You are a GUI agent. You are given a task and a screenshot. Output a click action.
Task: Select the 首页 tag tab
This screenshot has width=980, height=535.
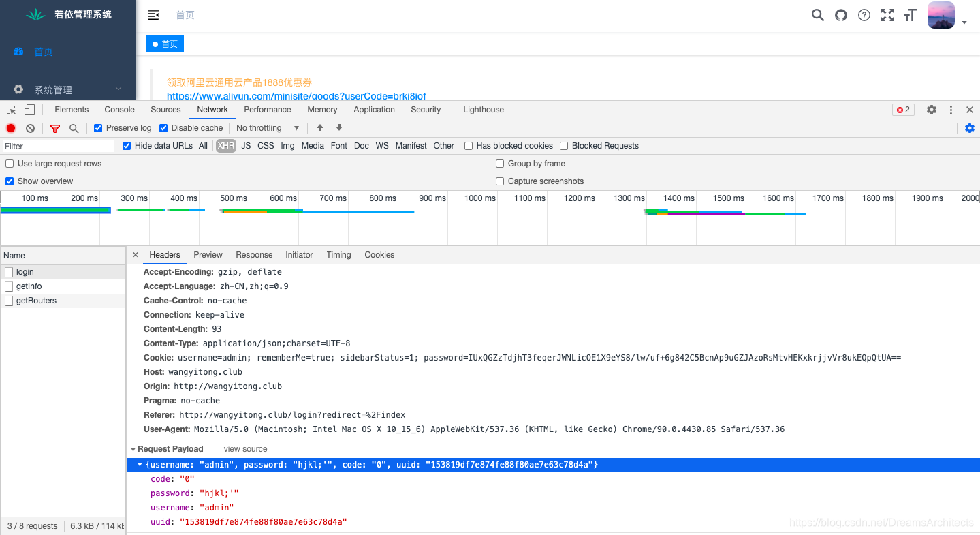[x=165, y=44]
